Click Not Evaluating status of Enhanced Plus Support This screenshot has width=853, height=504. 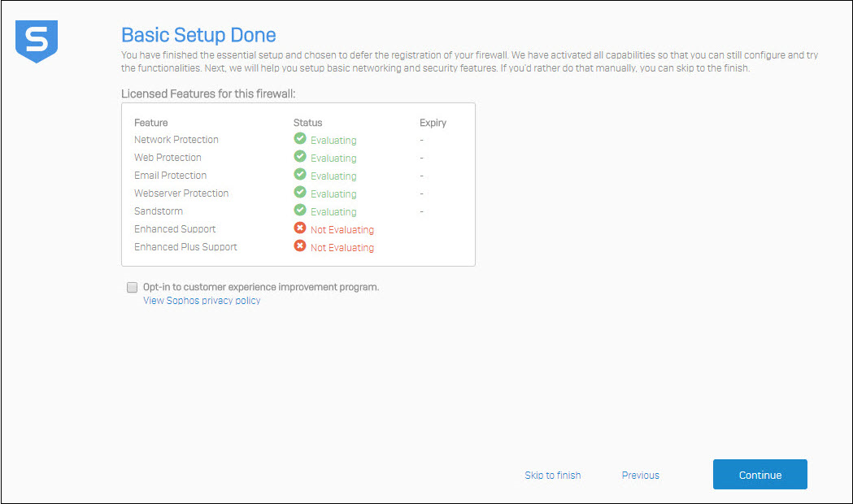(342, 248)
